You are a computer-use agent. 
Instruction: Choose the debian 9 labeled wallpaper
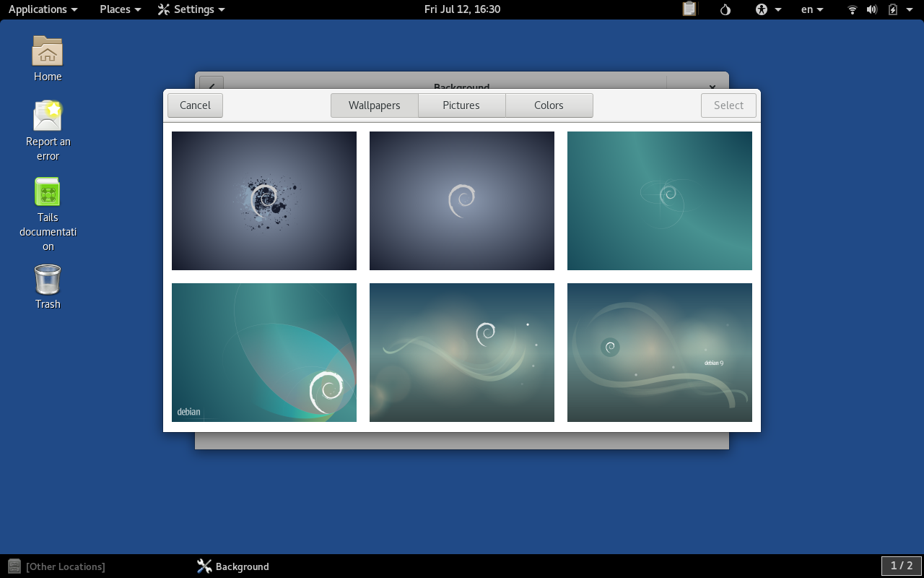click(660, 353)
